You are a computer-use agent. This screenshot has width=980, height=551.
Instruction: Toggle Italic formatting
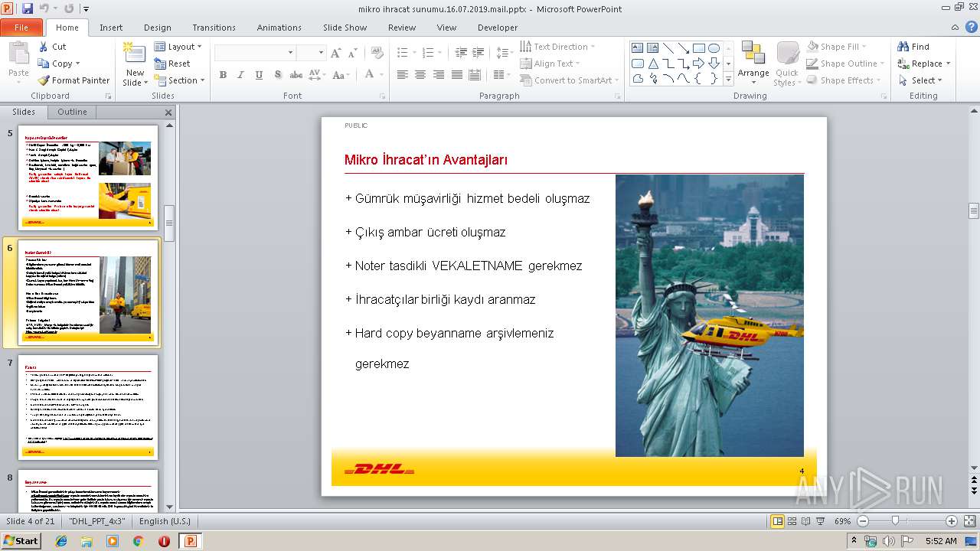coord(240,75)
